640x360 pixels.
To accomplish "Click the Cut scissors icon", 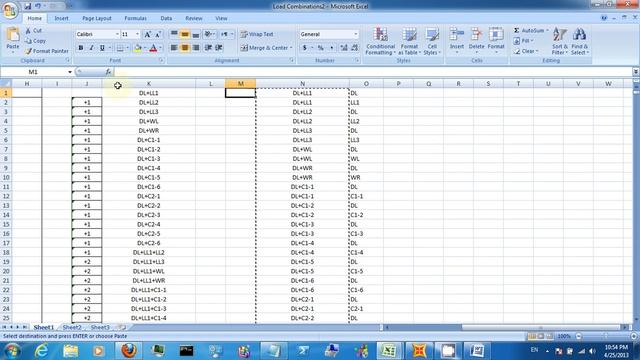I will (28, 31).
